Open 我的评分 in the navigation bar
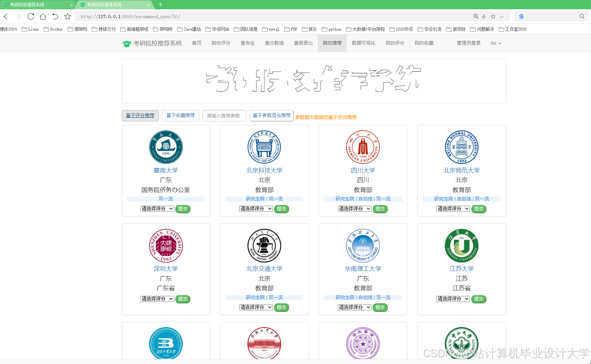591x364 pixels. [395, 43]
